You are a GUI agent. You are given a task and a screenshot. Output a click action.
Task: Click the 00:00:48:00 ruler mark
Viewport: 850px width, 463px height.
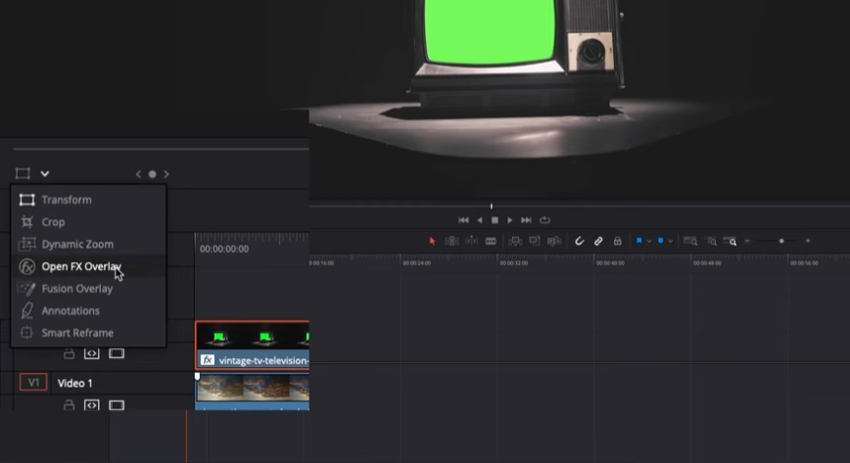point(707,263)
